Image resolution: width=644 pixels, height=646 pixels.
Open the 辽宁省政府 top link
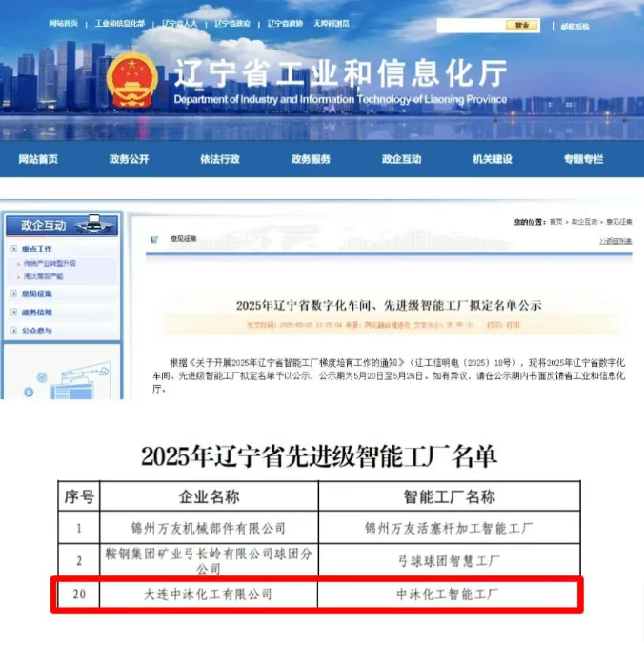click(x=232, y=24)
